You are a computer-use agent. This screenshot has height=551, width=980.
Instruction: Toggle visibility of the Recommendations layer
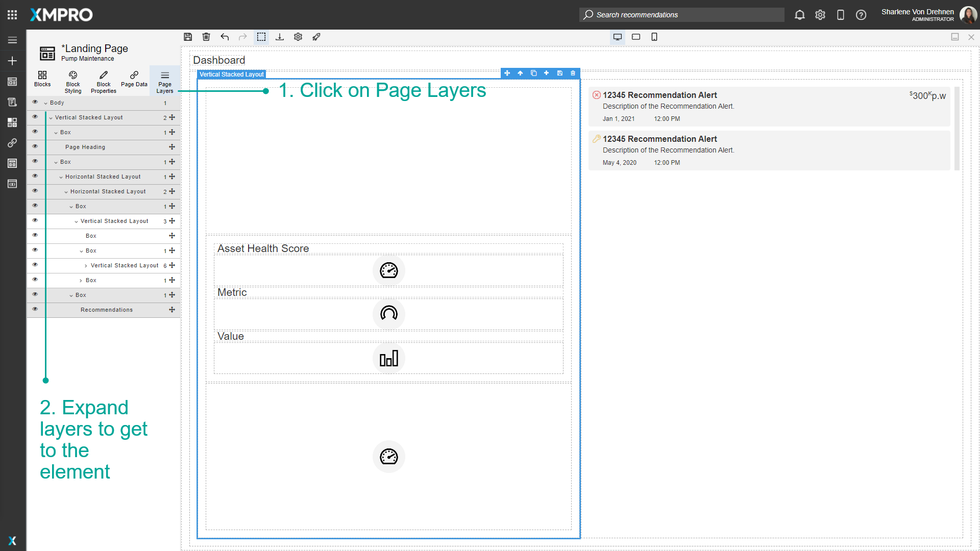coord(35,309)
